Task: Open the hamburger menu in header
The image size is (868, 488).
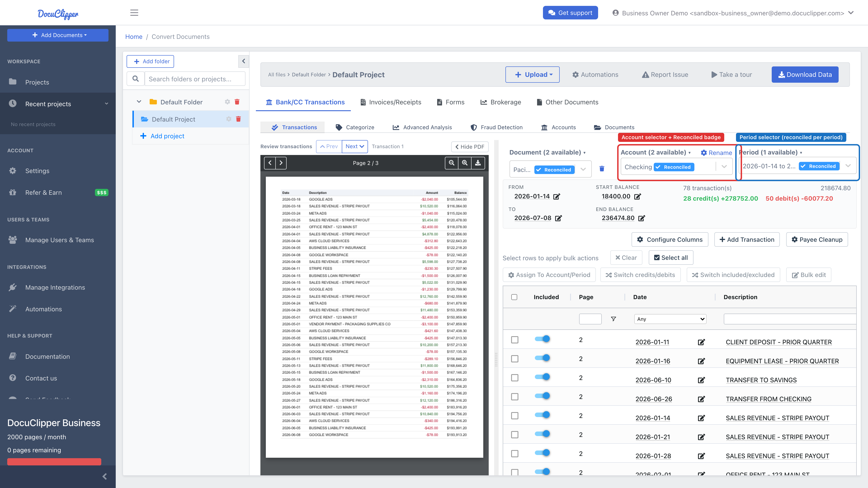Action: pyautogui.click(x=134, y=13)
